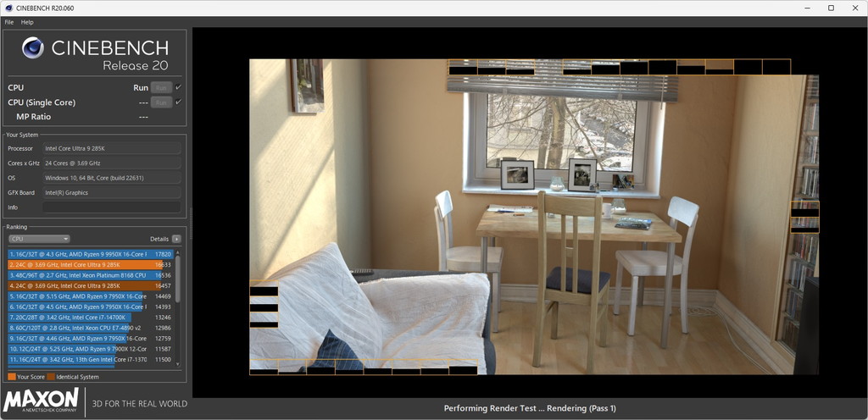Click the rendered scene preview image
868x420 pixels.
tap(534, 217)
